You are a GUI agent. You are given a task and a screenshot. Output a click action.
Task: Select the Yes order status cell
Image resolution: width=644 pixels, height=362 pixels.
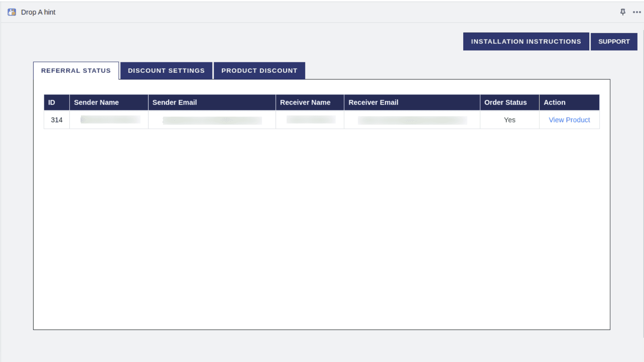click(510, 120)
